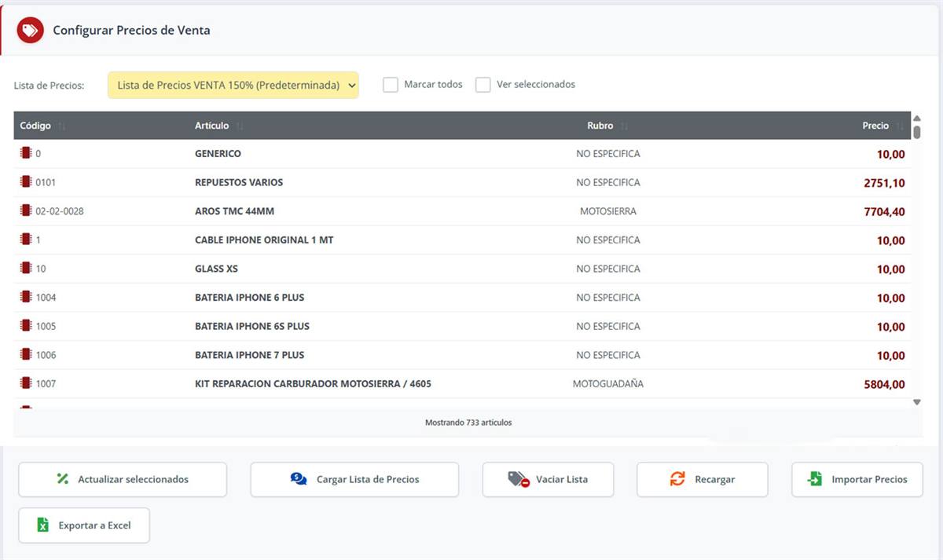
Task: Click Actualizar seleccionados button
Action: (123, 479)
